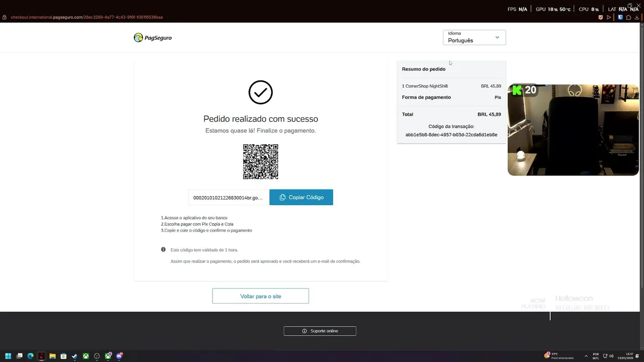Click the red shield tracker icon
Viewport: 644px width, 362px height.
tap(600, 17)
